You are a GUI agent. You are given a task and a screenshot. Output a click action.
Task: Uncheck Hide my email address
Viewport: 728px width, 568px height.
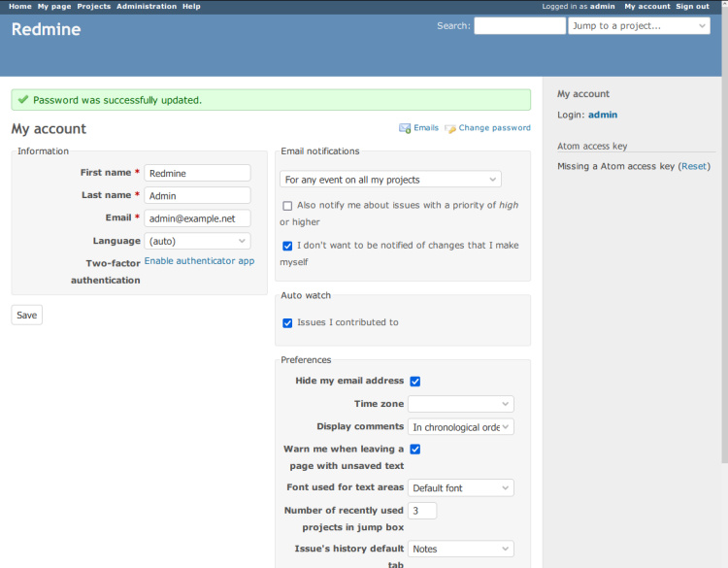pos(415,382)
